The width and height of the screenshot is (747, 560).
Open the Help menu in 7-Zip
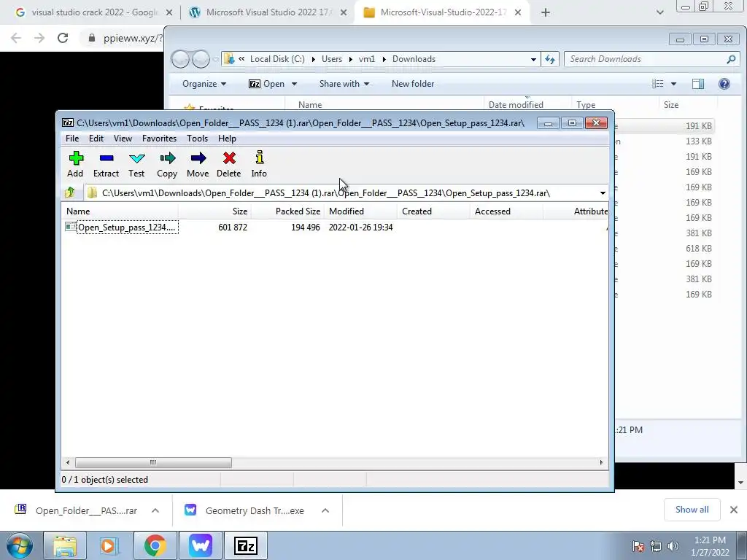pyautogui.click(x=227, y=139)
